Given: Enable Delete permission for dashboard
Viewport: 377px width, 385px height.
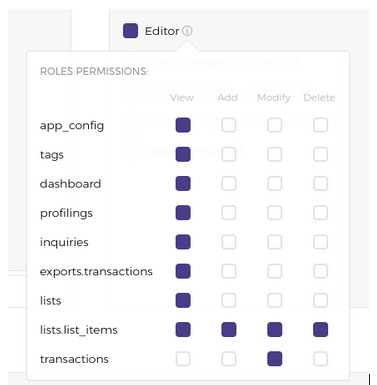Looking at the screenshot, I should point(320,184).
